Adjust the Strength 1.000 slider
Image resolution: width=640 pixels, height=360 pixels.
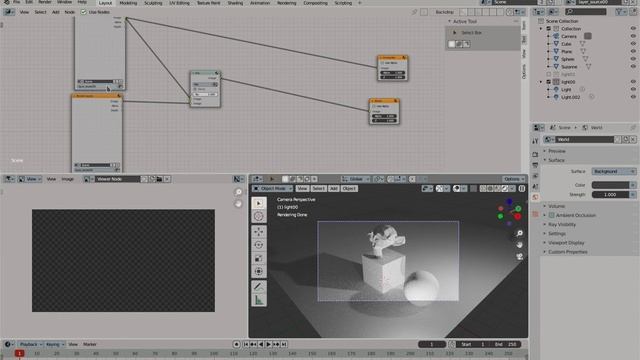611,195
